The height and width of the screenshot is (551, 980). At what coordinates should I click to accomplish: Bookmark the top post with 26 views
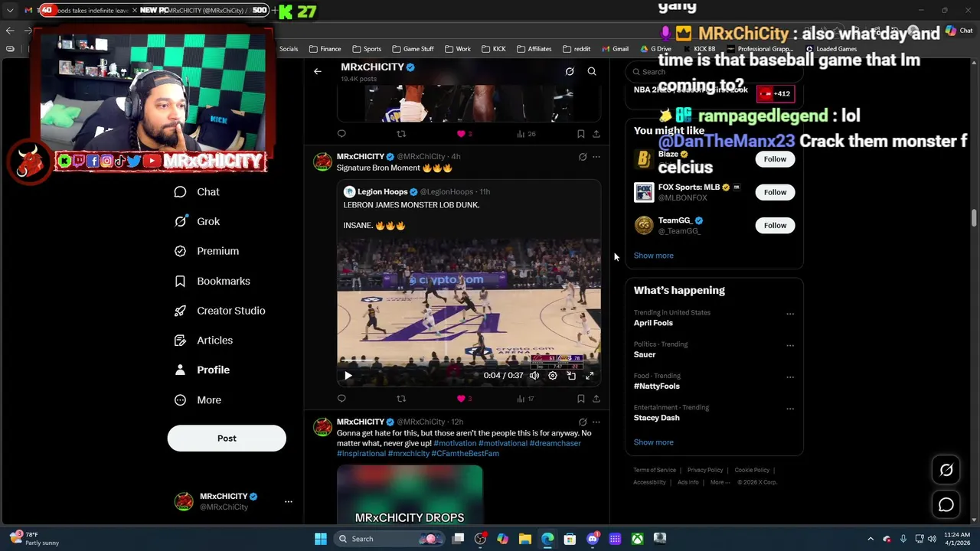point(581,134)
